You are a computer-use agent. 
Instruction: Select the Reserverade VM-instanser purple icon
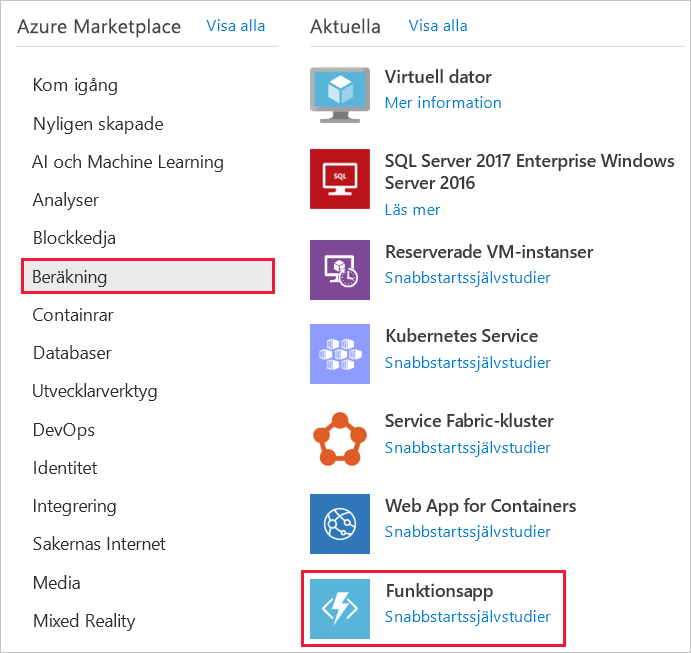point(340,270)
